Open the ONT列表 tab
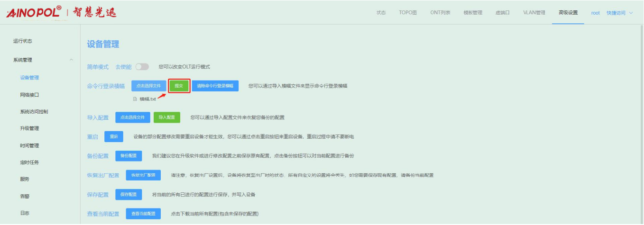 pyautogui.click(x=440, y=13)
